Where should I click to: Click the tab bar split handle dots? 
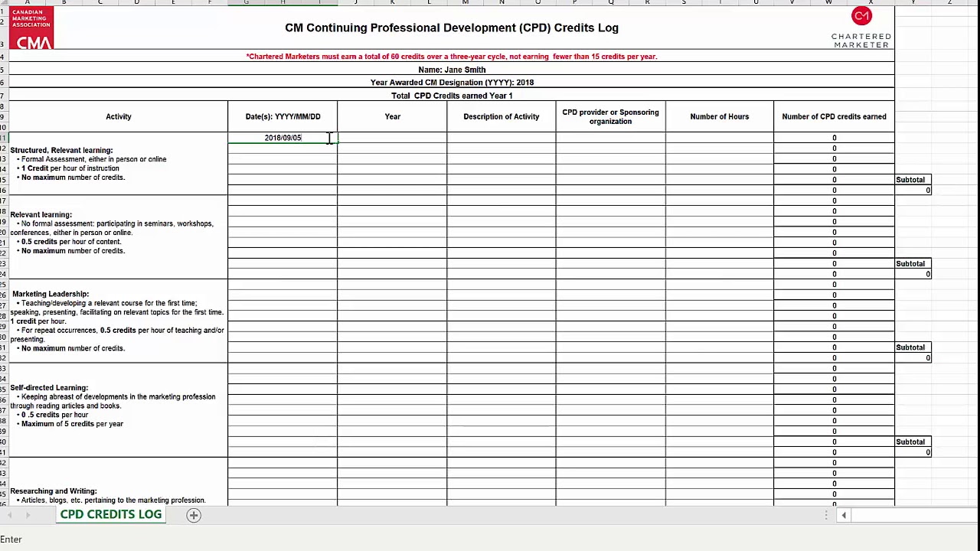826,515
